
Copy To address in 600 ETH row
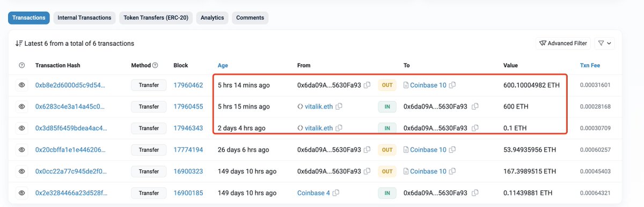(474, 106)
